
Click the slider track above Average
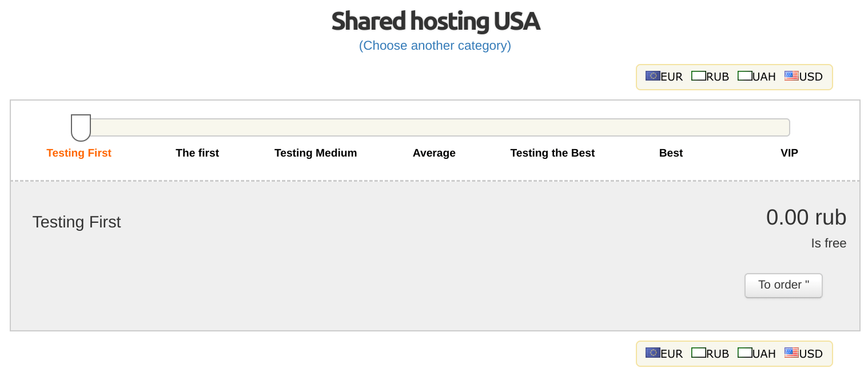click(x=434, y=127)
